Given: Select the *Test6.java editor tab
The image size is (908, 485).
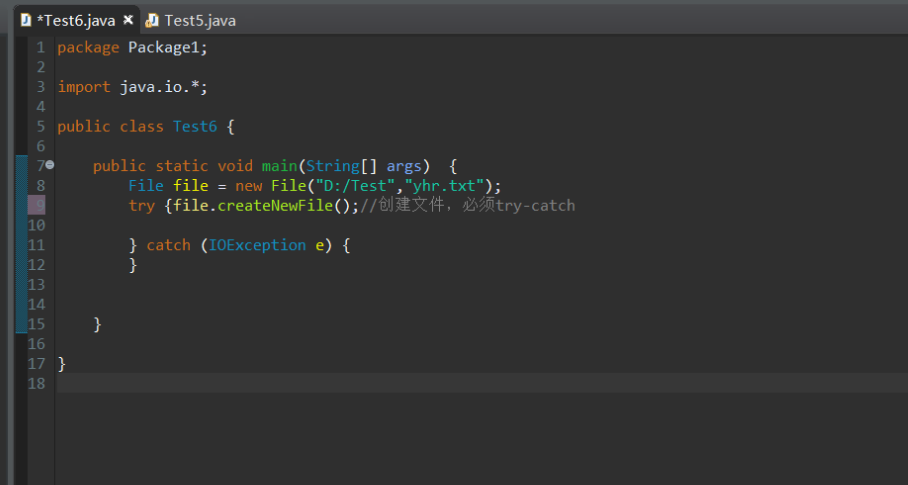Looking at the screenshot, I should [75, 20].
